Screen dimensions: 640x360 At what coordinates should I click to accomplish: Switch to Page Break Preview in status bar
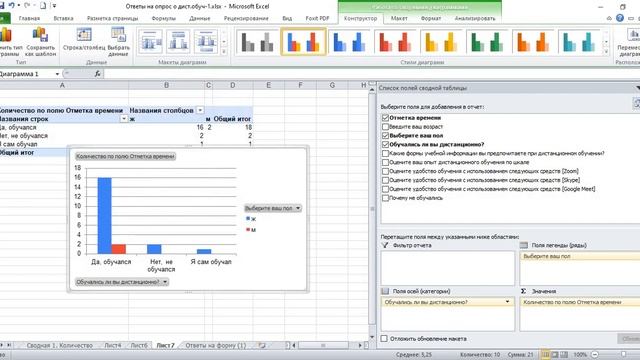point(564,355)
